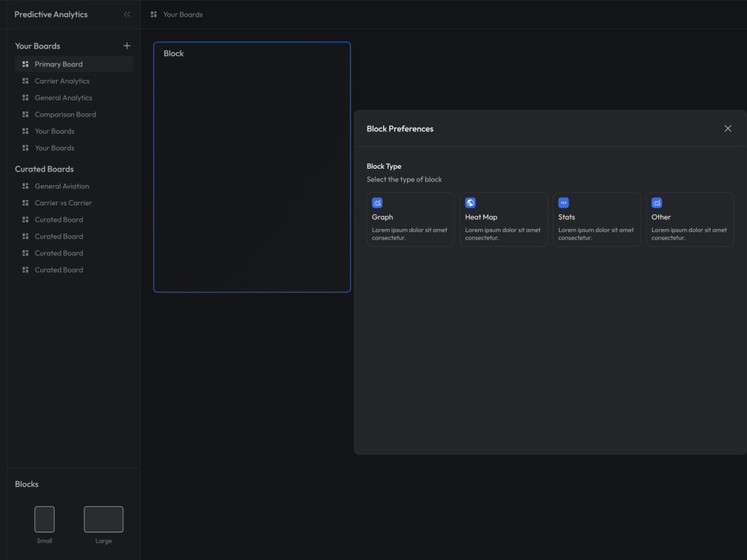
Task: Click the Predictive Analytics title
Action: point(51,14)
